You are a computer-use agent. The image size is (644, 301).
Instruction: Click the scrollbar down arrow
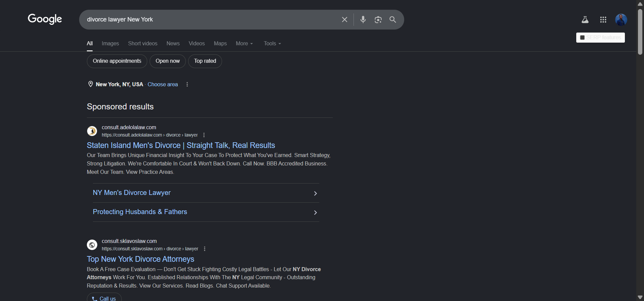coord(640,297)
